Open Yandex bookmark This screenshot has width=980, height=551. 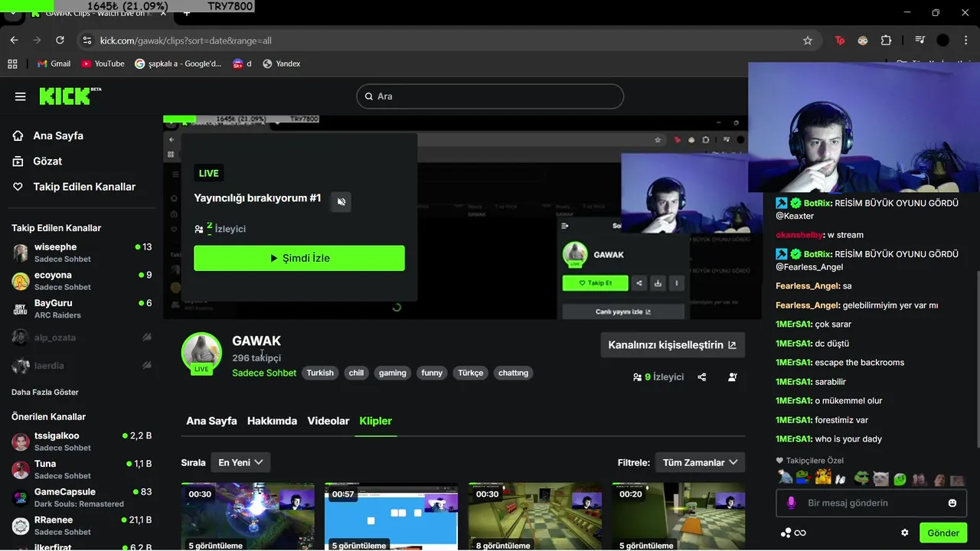click(x=281, y=64)
